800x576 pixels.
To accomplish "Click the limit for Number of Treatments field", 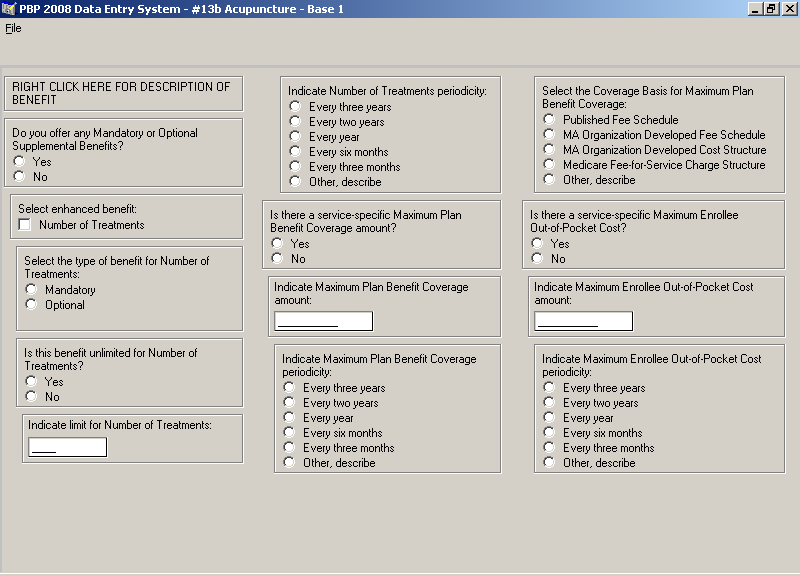I will point(68,447).
